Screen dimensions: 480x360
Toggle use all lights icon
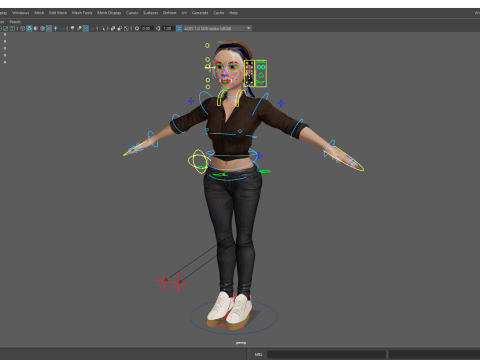55,28
